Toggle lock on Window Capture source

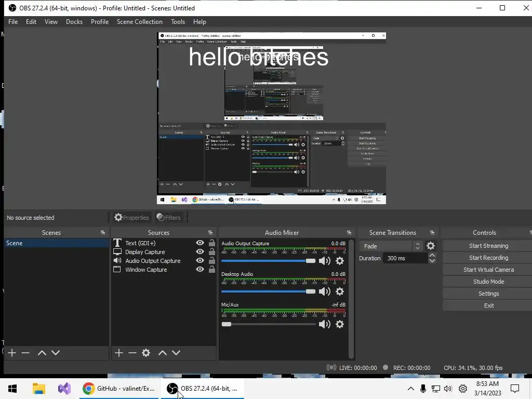pos(212,270)
